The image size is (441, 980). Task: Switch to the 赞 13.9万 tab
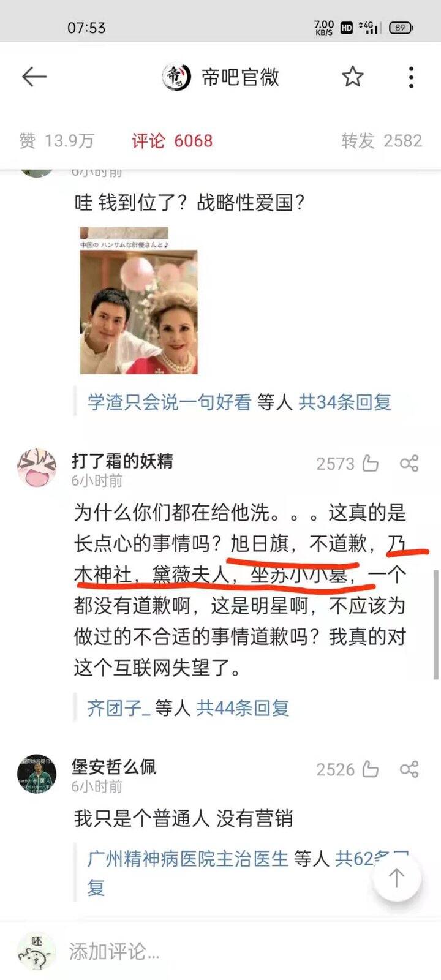56,141
